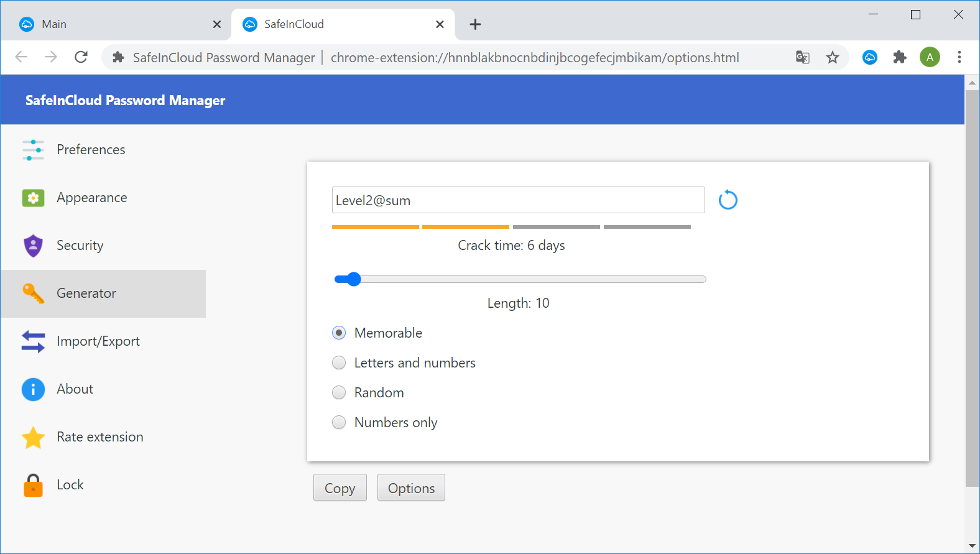
Task: Click the password length slider handle
Action: coord(354,279)
